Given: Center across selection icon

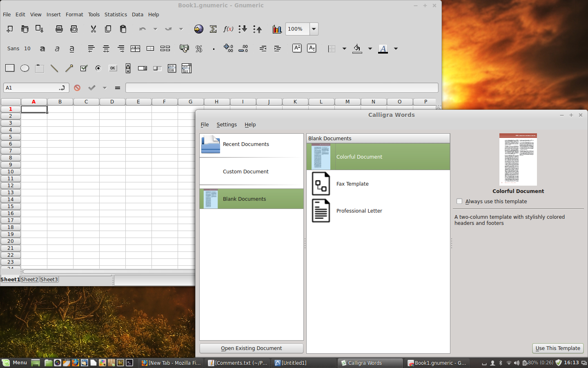Looking at the screenshot, I should 136,49.
